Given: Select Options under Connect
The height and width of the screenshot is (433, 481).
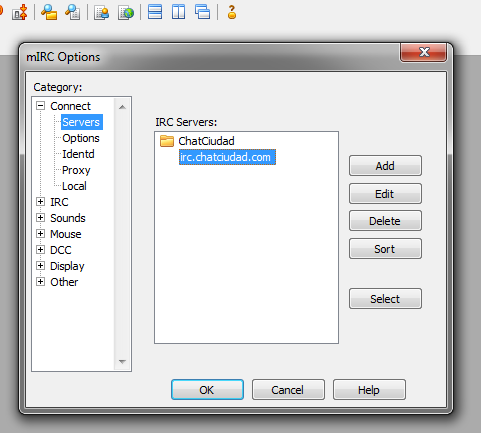Looking at the screenshot, I should [x=81, y=138].
